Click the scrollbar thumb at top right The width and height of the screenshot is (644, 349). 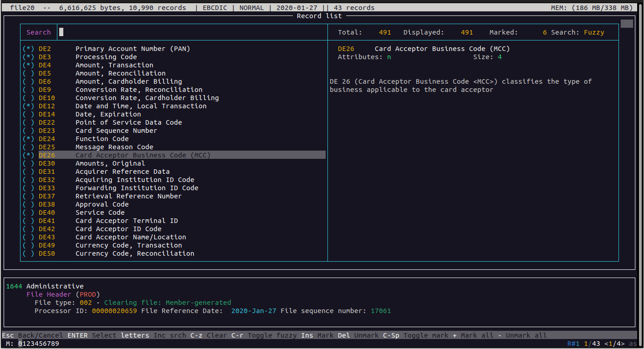pos(627,24)
